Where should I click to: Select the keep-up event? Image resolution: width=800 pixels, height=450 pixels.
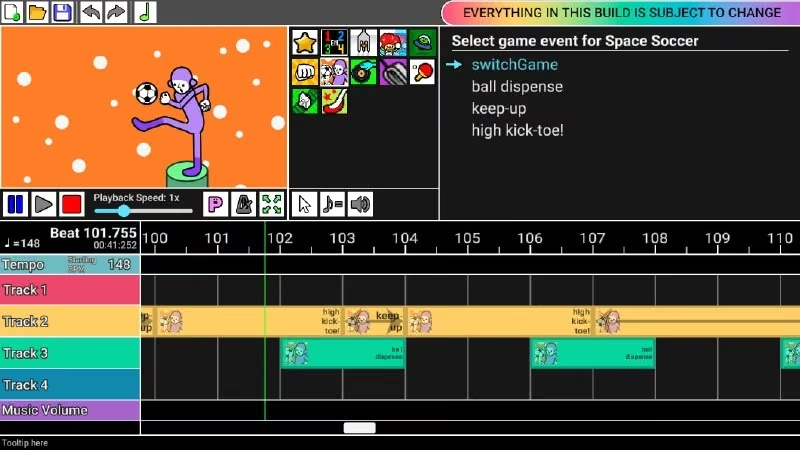[498, 109]
